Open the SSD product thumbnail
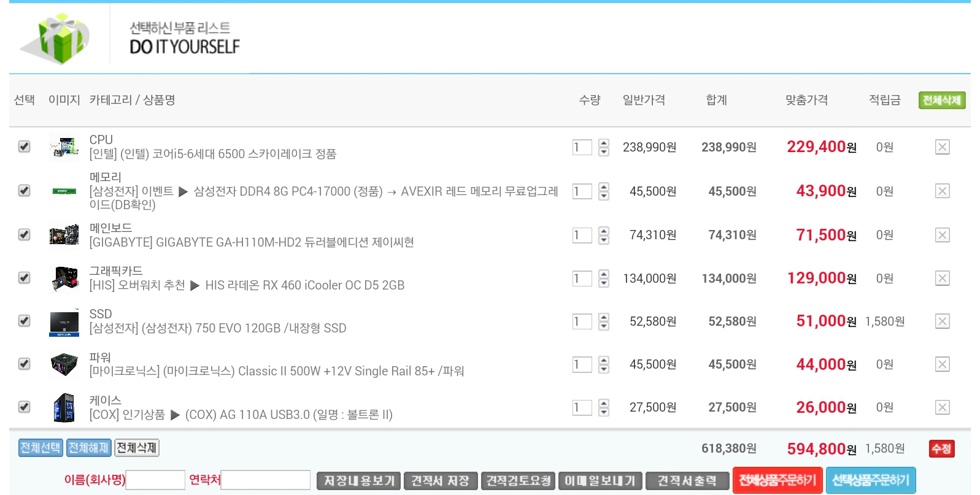 tap(64, 321)
